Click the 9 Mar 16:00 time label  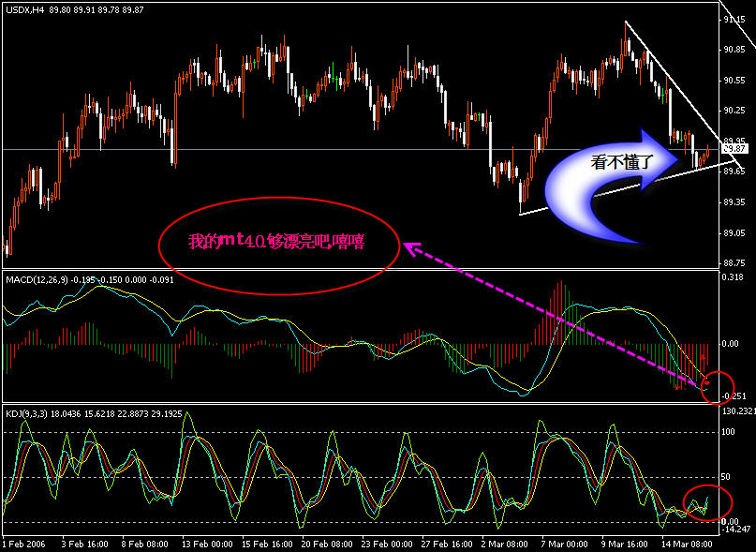point(626,545)
